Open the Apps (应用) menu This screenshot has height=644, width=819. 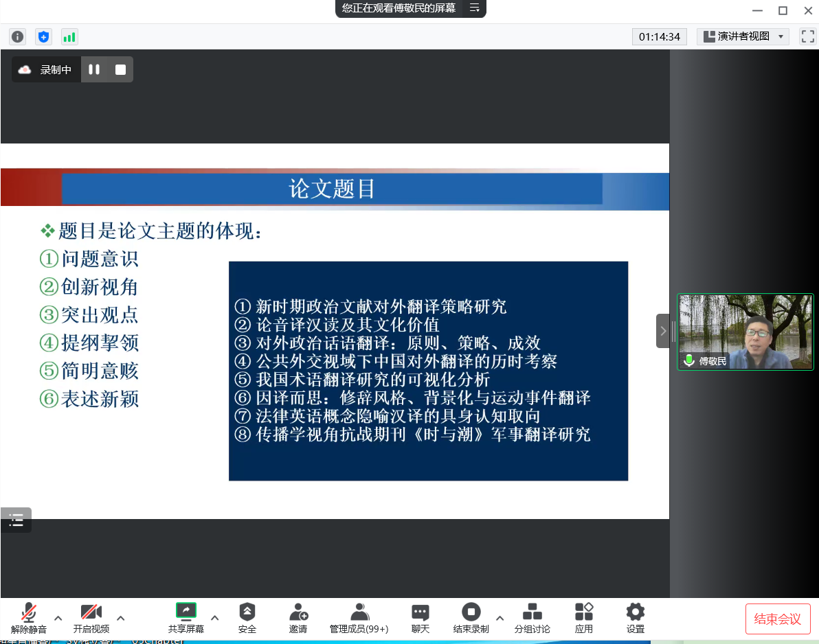click(584, 617)
